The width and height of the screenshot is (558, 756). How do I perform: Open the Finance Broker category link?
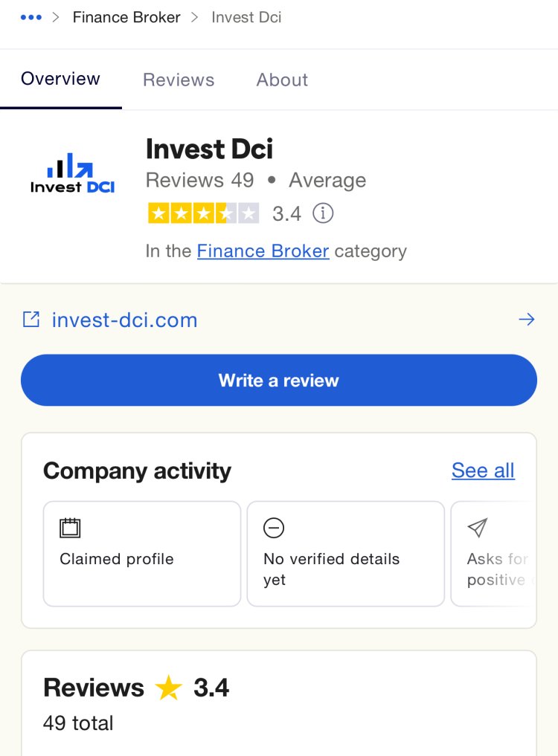click(263, 251)
